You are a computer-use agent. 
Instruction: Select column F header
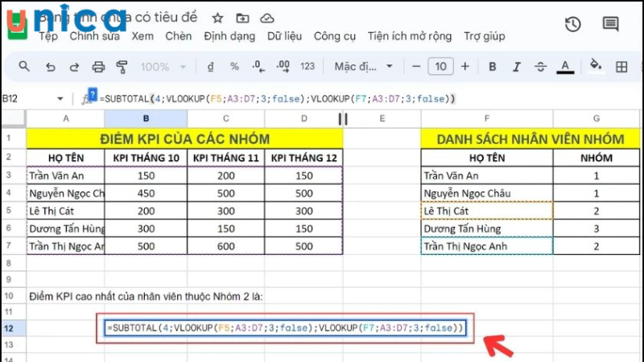[x=487, y=118]
